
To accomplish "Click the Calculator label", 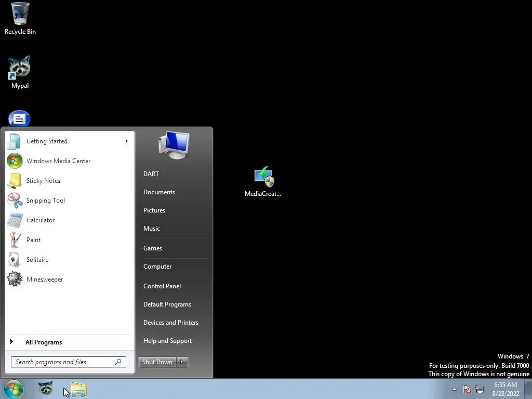I will [x=41, y=220].
